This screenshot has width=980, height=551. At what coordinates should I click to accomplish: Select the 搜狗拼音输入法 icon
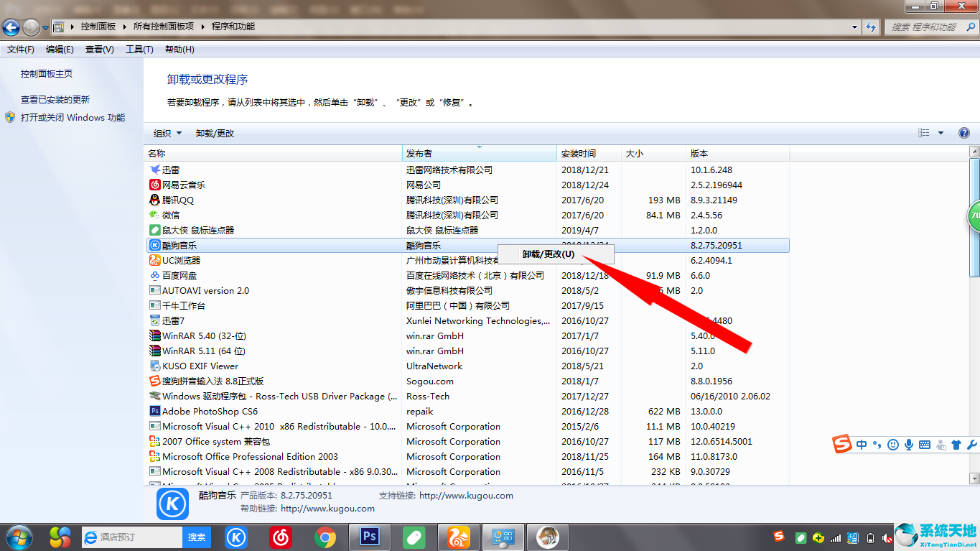(154, 381)
